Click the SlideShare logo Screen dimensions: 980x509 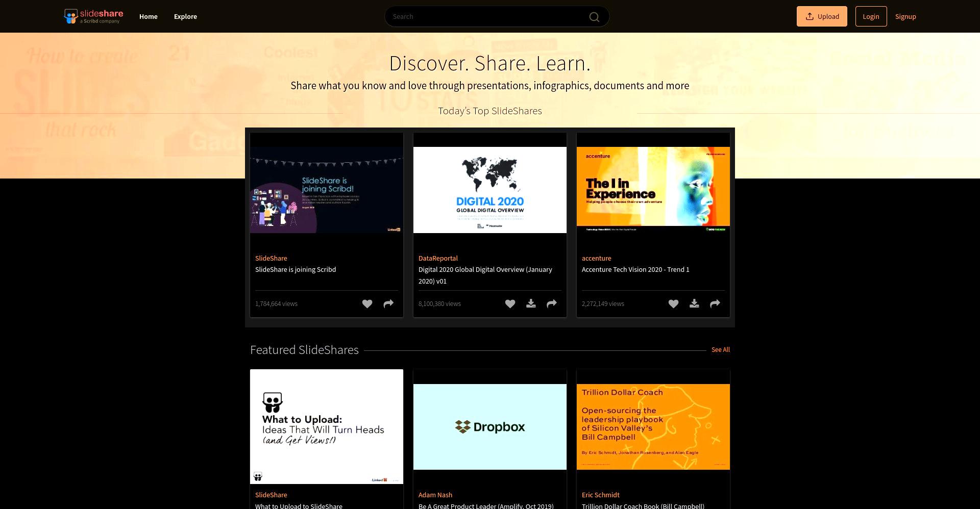pos(93,16)
